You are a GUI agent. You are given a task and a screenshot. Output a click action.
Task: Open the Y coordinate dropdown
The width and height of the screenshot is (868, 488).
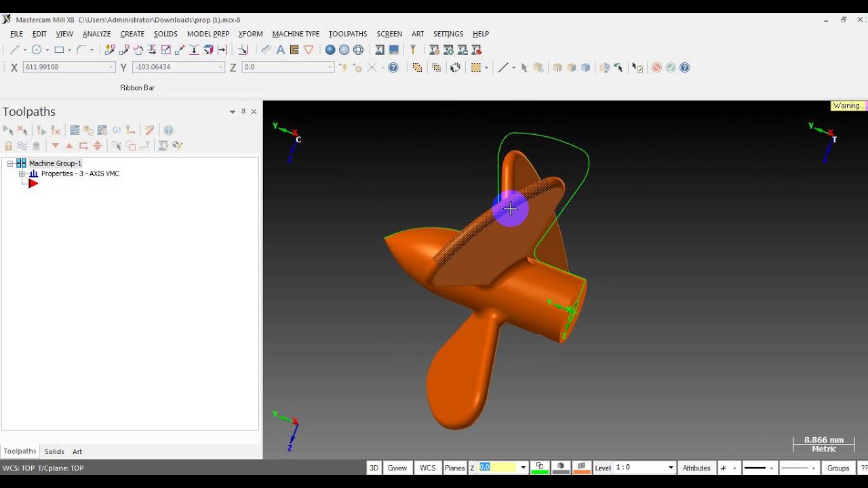pos(220,67)
